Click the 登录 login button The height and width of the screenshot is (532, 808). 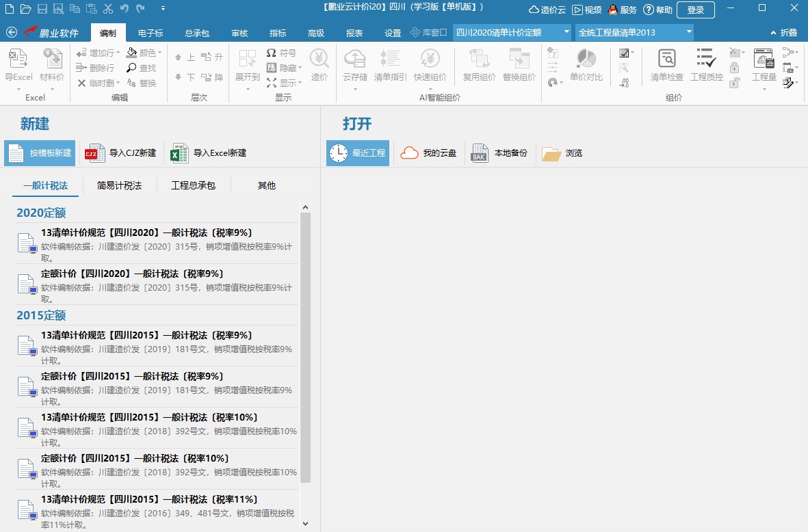(696, 10)
